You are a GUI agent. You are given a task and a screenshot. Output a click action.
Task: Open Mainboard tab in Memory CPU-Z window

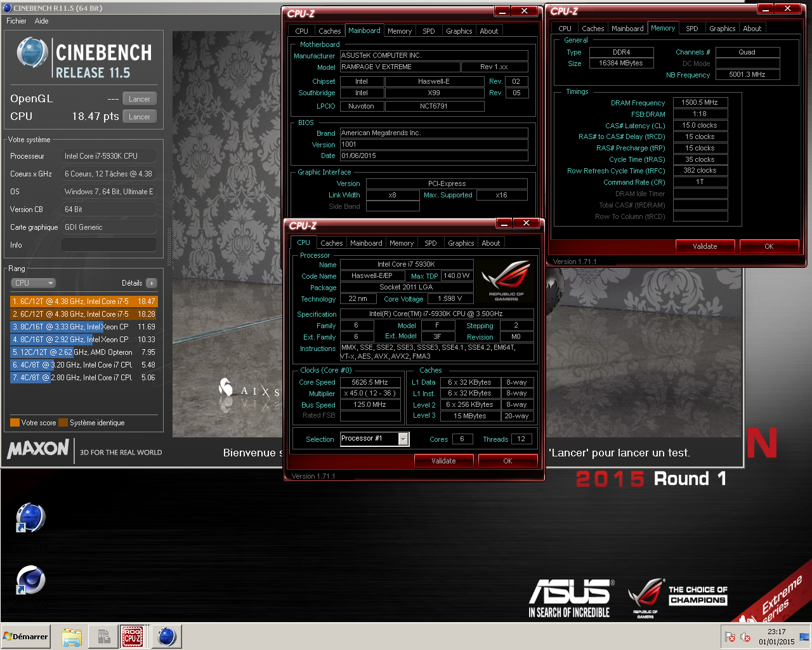[x=627, y=29]
